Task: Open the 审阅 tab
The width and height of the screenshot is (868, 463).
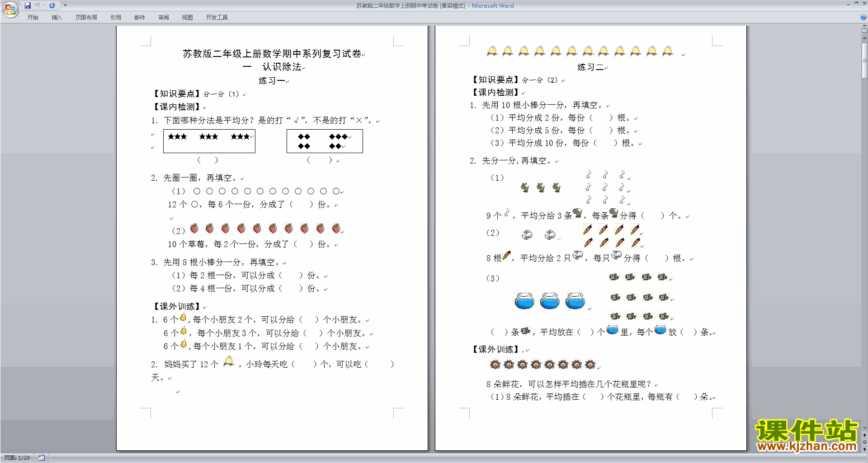Action: (164, 18)
